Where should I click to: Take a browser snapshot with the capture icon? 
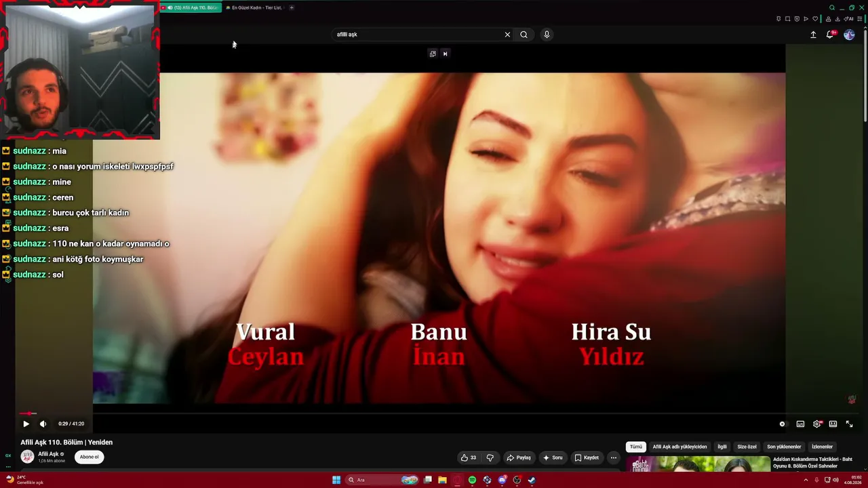[787, 19]
